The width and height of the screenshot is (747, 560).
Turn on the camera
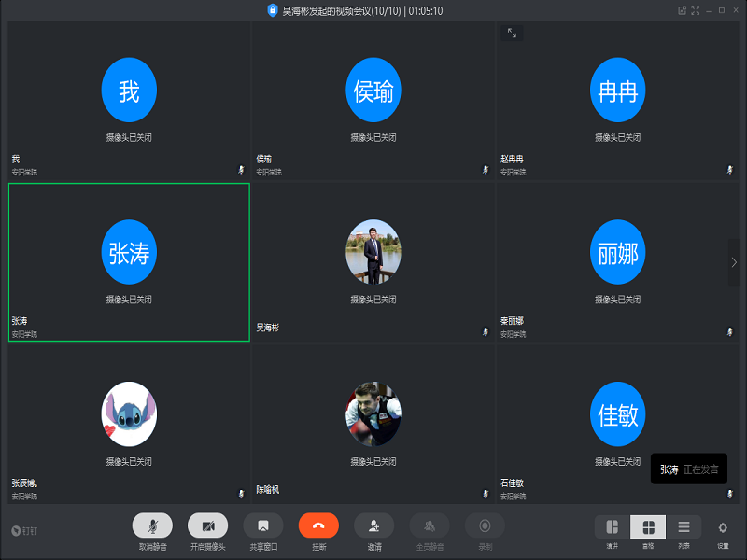click(207, 526)
